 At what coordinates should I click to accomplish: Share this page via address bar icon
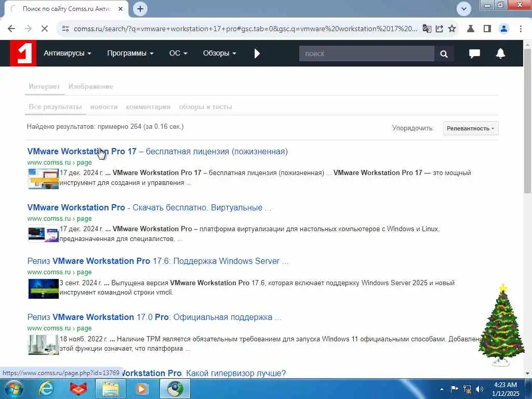pos(440,29)
